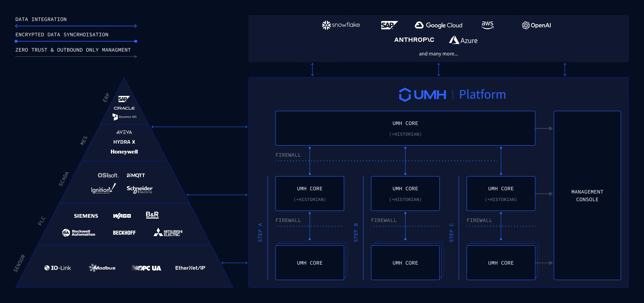The height and width of the screenshot is (303, 644).
Task: Click the OpenAI logo
Action: pos(537,25)
